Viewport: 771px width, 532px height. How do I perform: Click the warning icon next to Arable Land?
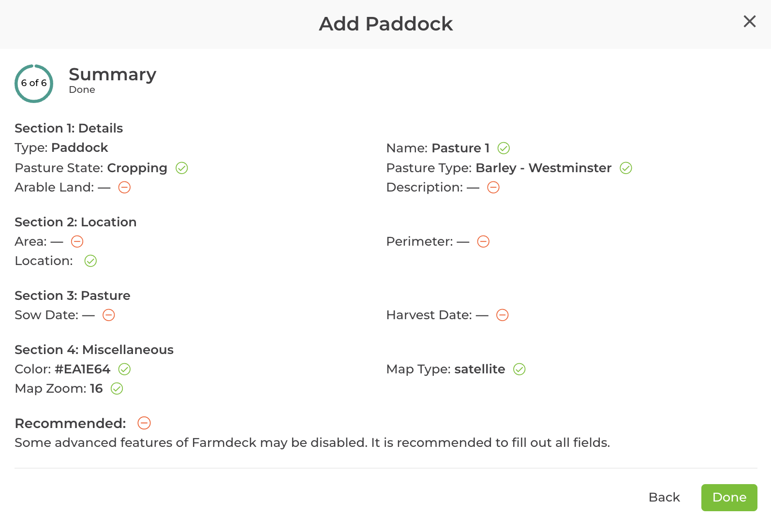[x=124, y=188]
